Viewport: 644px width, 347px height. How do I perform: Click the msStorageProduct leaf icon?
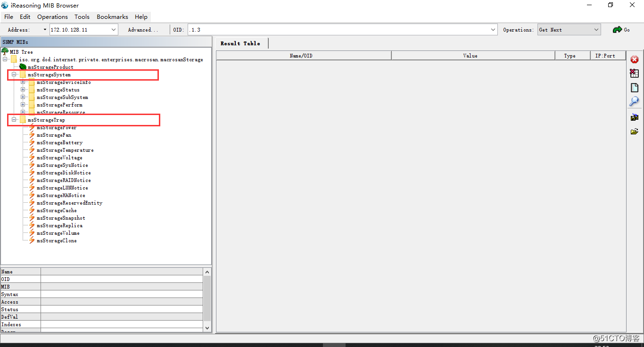click(x=23, y=67)
